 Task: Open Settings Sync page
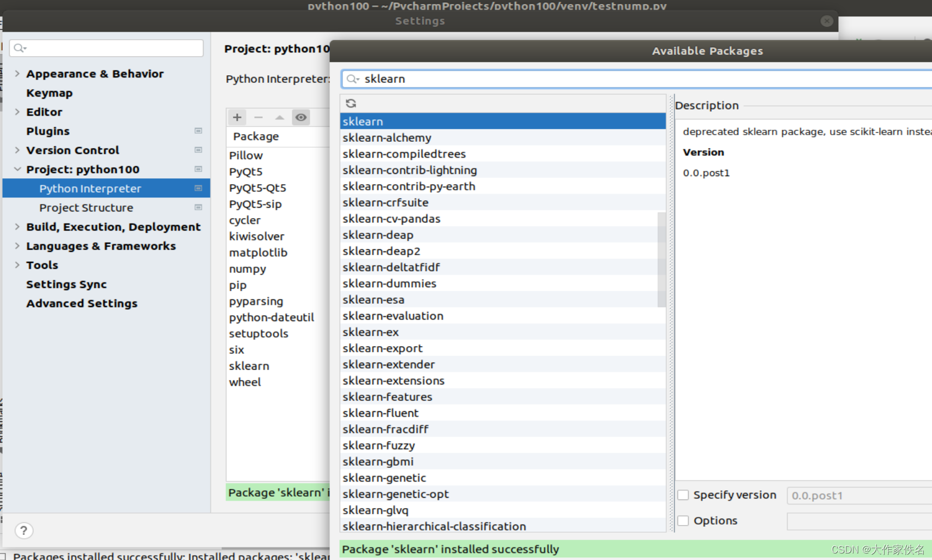pos(67,284)
